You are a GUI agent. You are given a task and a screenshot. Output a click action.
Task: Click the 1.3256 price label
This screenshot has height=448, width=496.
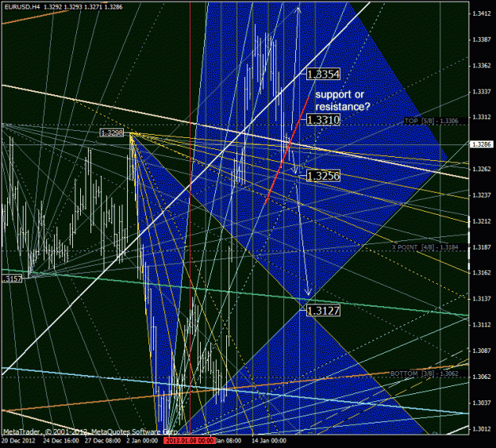pos(323,176)
